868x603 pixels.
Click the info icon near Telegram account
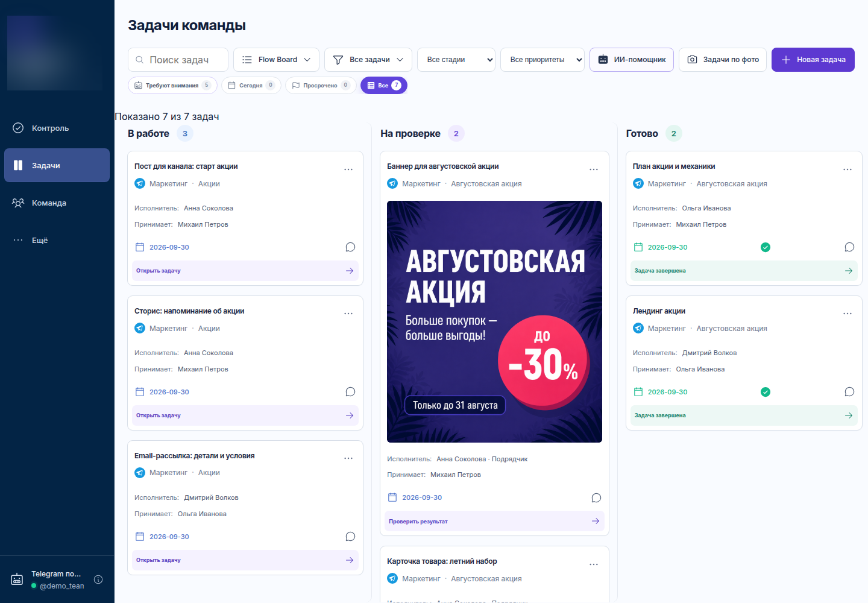[x=98, y=579]
